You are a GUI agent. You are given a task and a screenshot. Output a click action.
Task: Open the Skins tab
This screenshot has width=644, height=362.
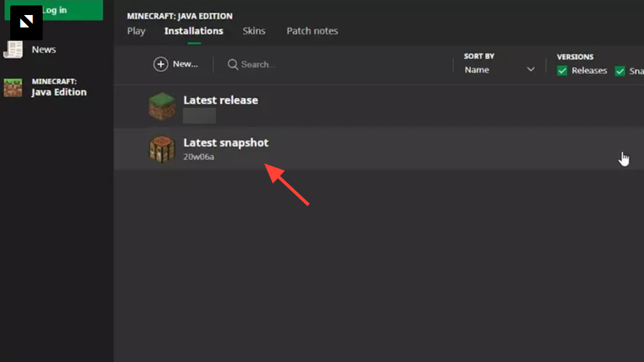(254, 31)
